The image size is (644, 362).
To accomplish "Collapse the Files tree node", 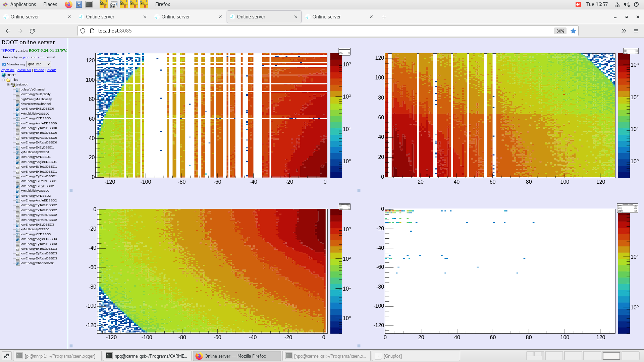I will pos(3,80).
